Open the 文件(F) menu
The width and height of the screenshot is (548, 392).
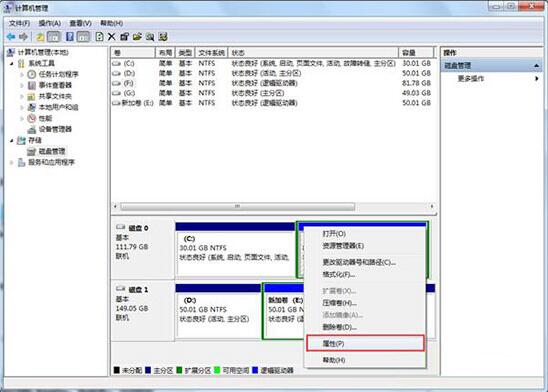point(19,23)
